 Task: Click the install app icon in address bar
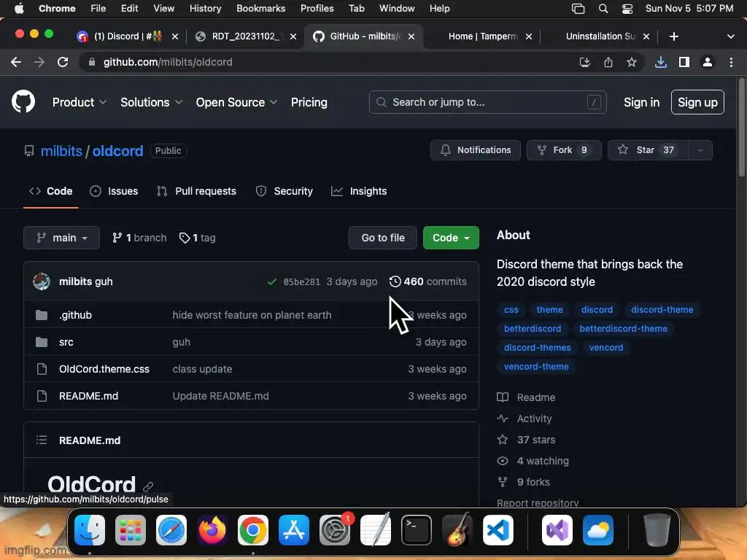(x=585, y=62)
